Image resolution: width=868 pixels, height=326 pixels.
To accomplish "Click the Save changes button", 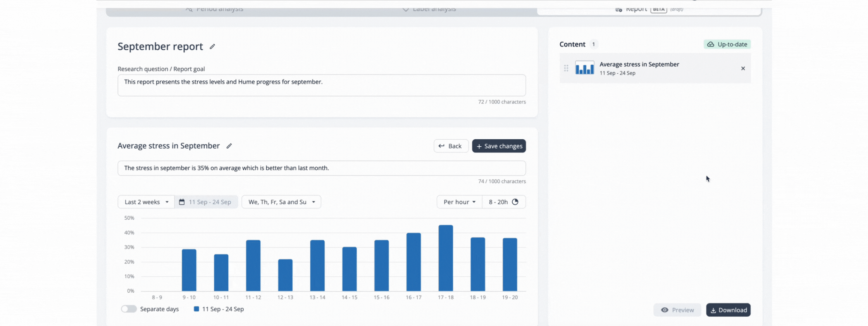I will [499, 146].
